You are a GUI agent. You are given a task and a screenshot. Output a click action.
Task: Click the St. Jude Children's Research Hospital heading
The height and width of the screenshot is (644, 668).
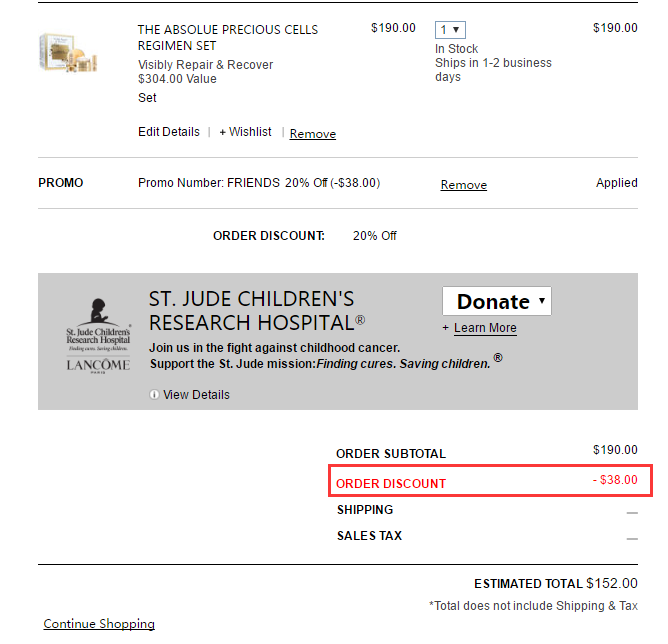tap(256, 311)
